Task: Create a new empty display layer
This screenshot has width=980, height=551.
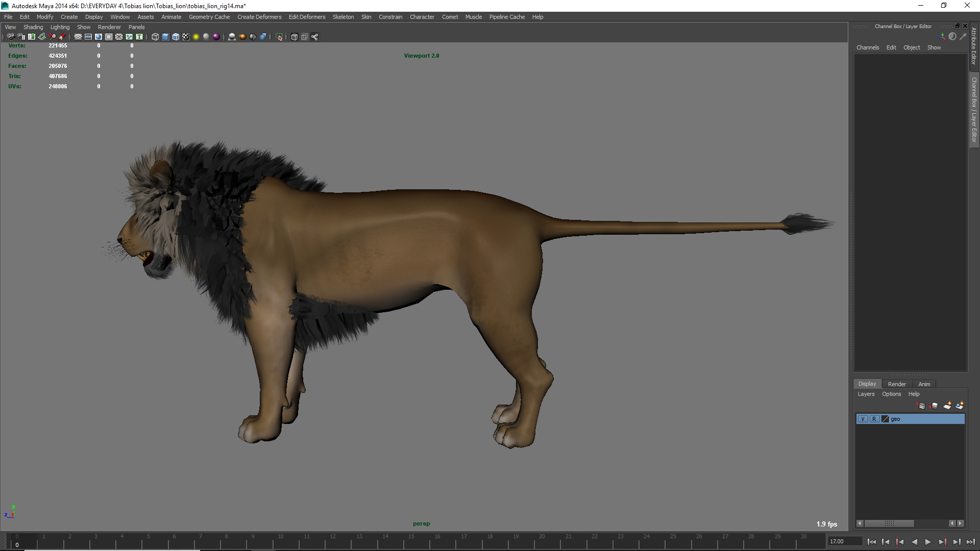Action: tap(948, 406)
